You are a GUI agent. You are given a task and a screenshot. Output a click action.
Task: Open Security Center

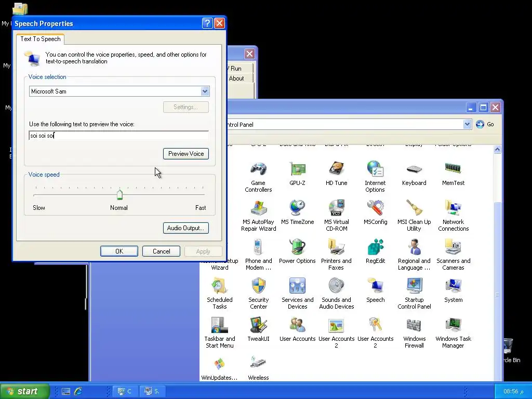[x=258, y=294]
